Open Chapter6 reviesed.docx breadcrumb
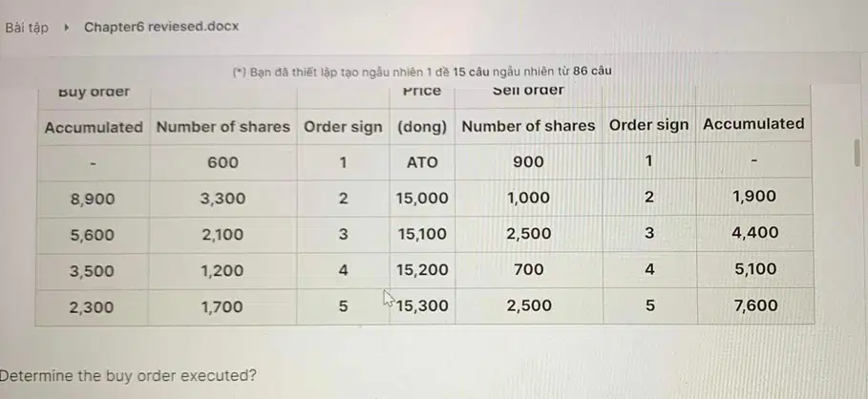The image size is (868, 399). point(161,27)
